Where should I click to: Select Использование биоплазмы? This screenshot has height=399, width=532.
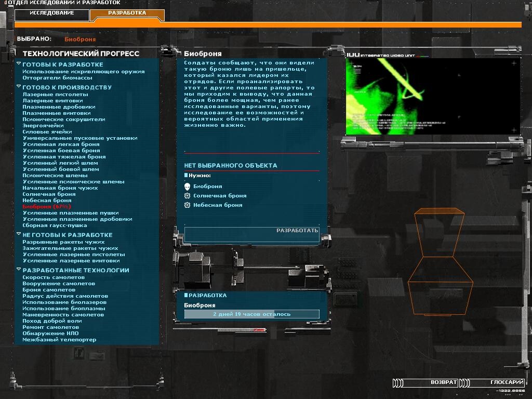click(64, 309)
